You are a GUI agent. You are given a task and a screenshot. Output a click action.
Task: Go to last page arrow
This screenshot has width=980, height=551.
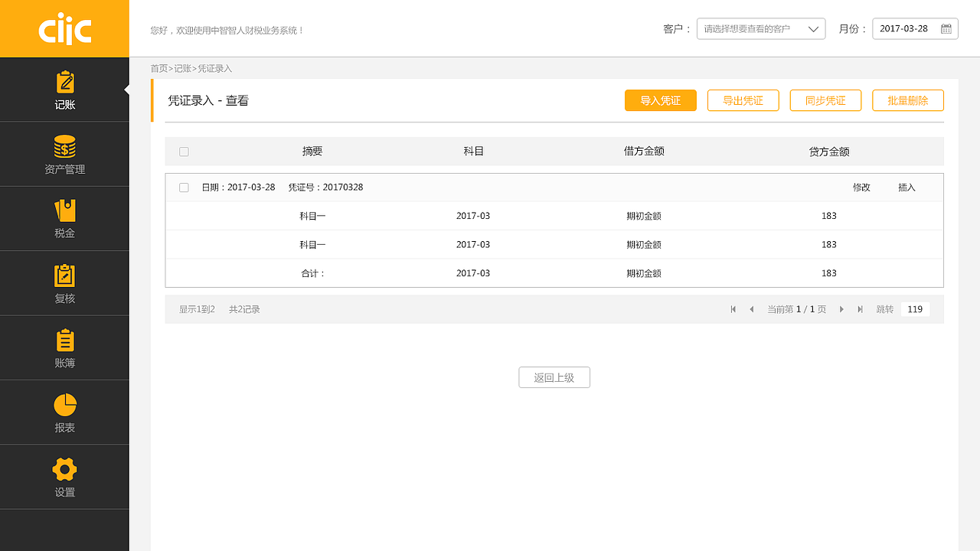click(860, 309)
